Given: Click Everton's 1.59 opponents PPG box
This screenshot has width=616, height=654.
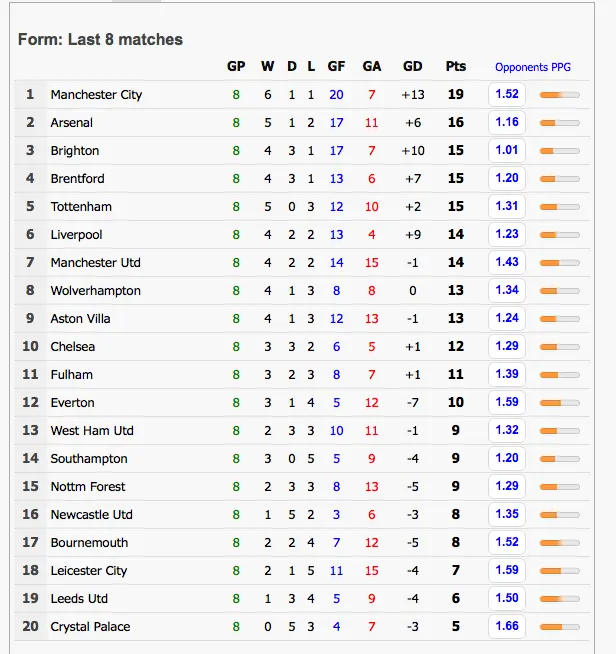Looking at the screenshot, I should 507,403.
